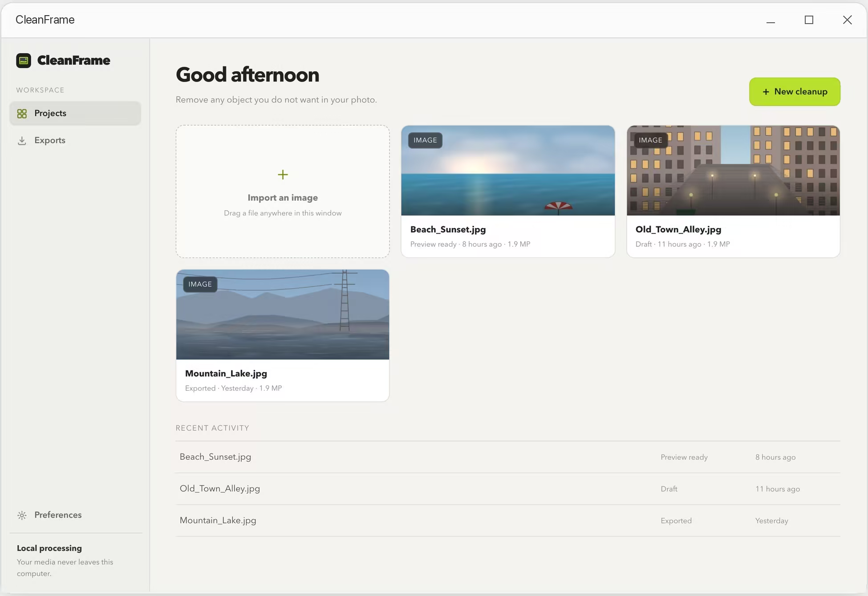Click the IMAGE badge on Old_Town_Alley card

click(x=650, y=140)
